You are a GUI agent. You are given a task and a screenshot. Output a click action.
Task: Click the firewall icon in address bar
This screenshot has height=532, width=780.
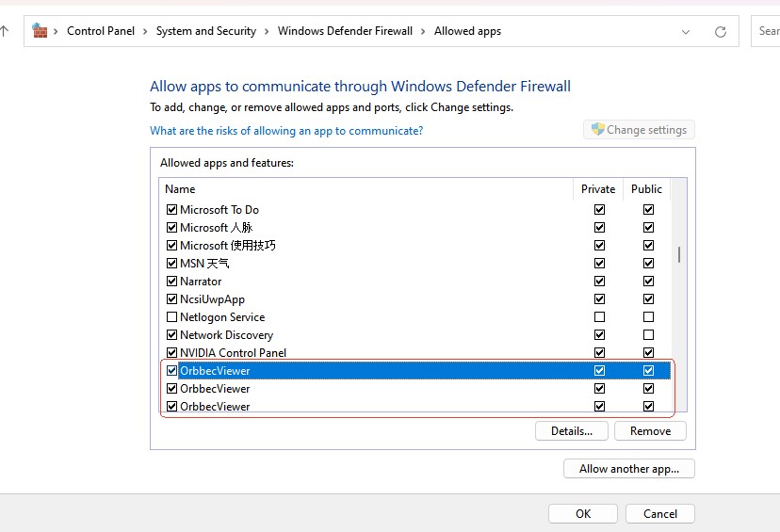[40, 31]
